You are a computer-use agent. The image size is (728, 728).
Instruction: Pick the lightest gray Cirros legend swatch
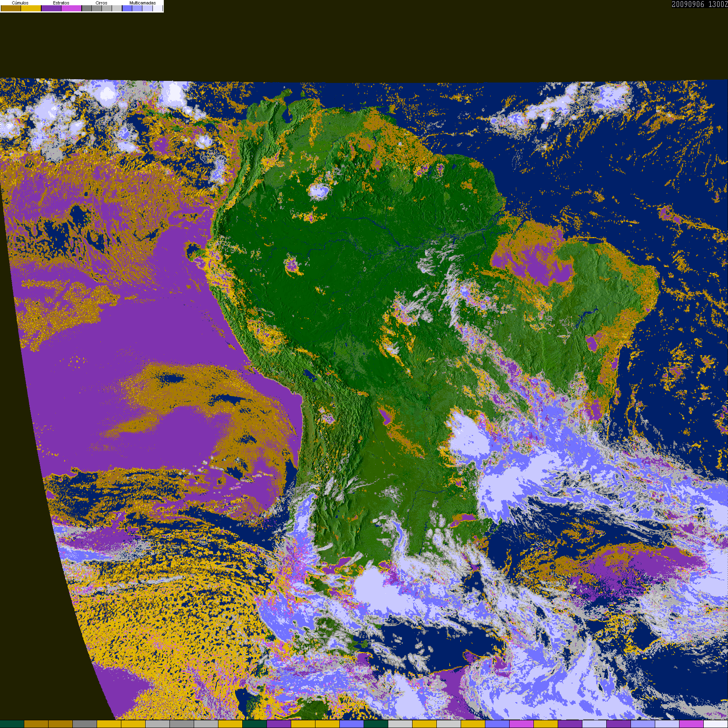pyautogui.click(x=116, y=8)
